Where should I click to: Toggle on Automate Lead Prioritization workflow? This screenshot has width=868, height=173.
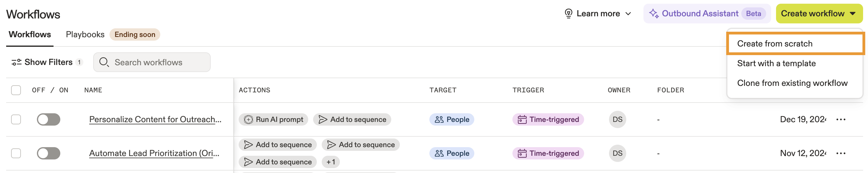tap(49, 153)
